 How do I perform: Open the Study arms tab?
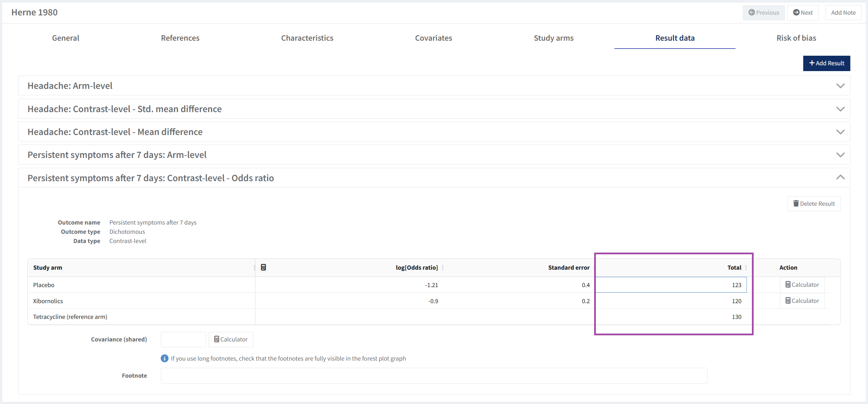(554, 38)
